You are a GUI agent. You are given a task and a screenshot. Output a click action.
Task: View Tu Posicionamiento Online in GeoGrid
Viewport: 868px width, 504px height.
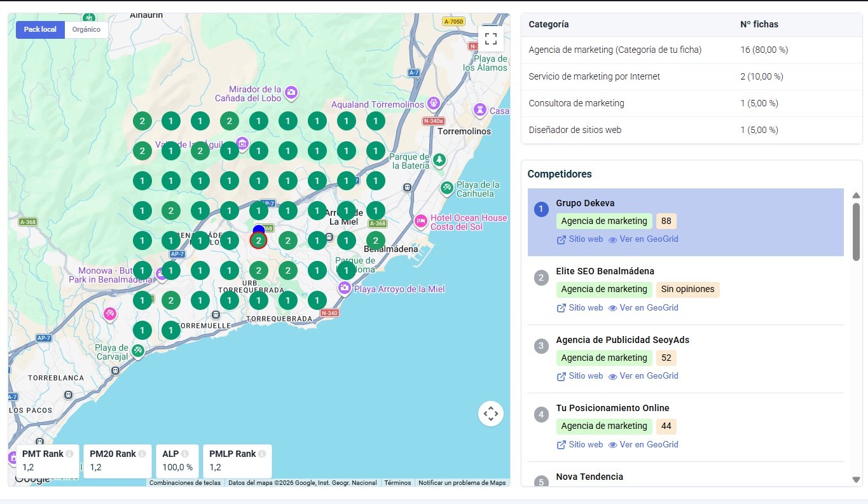644,444
